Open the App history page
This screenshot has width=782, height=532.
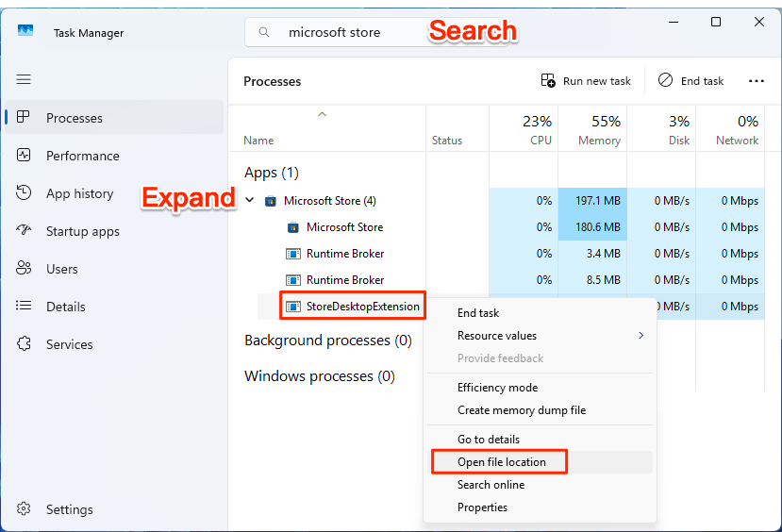pyautogui.click(x=114, y=193)
